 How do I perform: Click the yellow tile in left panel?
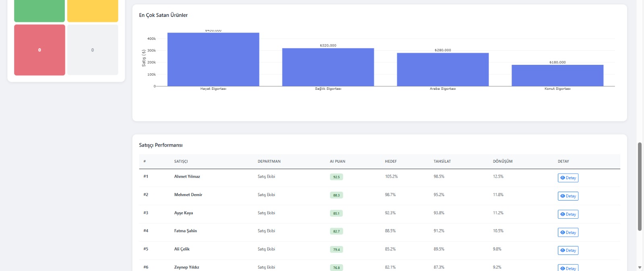(x=93, y=10)
